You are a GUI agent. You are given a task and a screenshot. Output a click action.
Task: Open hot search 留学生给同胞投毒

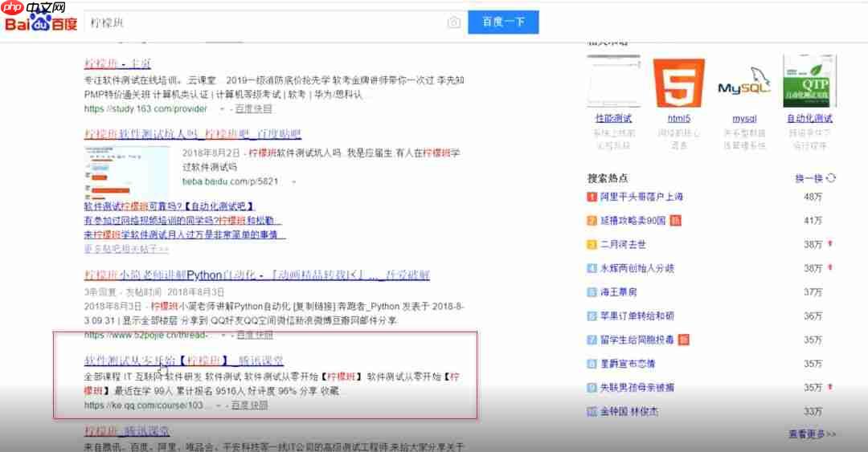point(637,340)
